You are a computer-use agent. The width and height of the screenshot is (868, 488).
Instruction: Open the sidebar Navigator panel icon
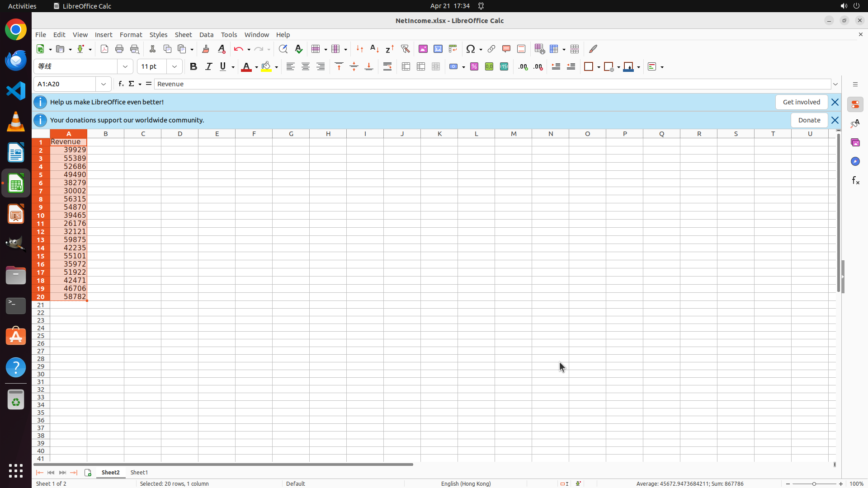855,161
